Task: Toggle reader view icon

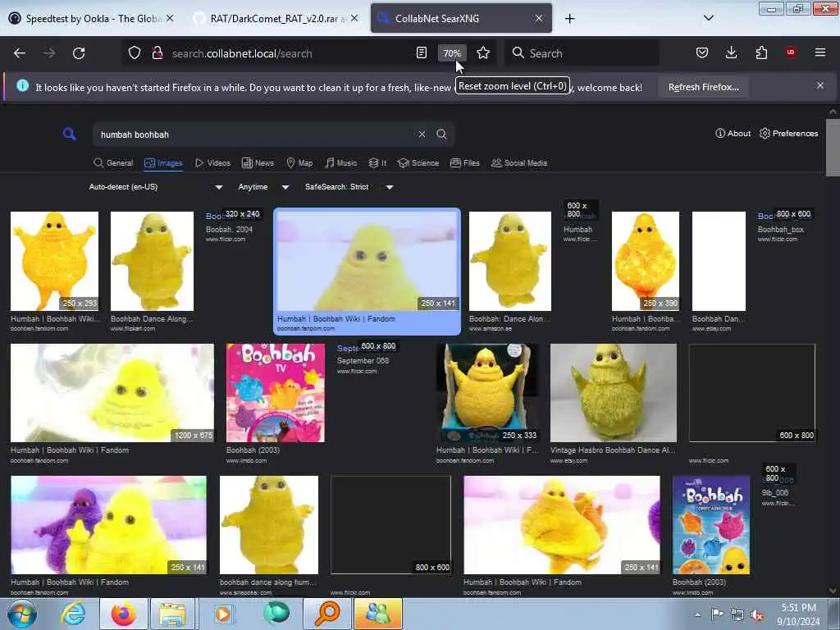Action: point(422,53)
